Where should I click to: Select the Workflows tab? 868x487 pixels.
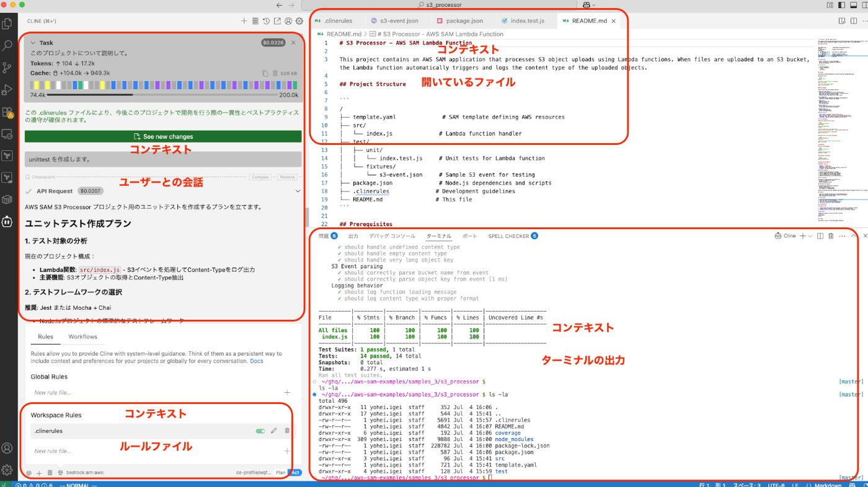(x=82, y=336)
